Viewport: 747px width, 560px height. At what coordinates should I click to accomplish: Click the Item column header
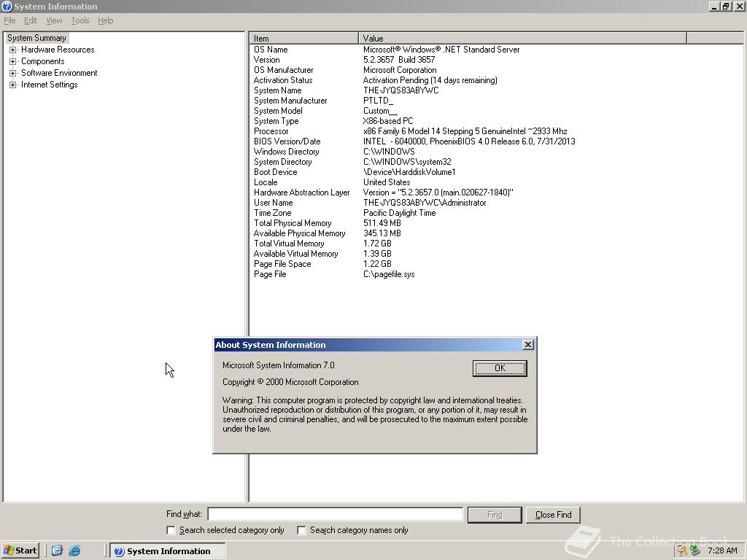304,38
